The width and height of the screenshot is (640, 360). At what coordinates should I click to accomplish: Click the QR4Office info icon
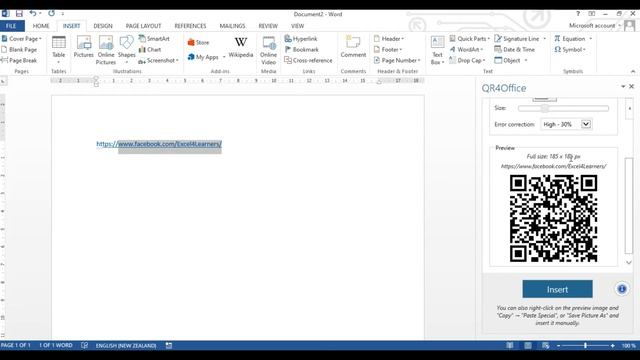coord(622,289)
